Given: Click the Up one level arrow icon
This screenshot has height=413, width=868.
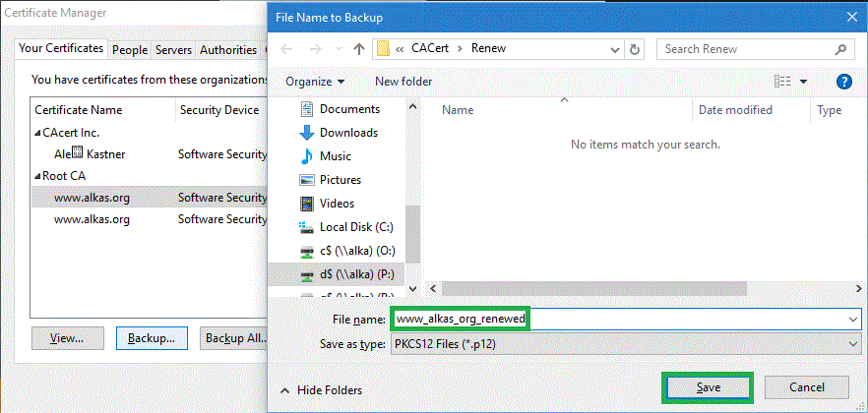Looking at the screenshot, I should [359, 49].
